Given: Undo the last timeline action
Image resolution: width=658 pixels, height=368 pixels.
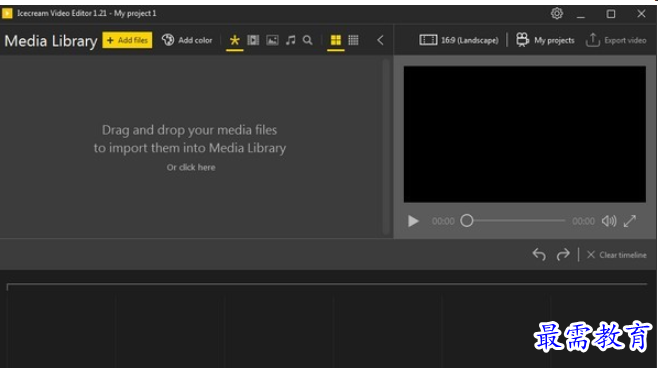Looking at the screenshot, I should (539, 254).
